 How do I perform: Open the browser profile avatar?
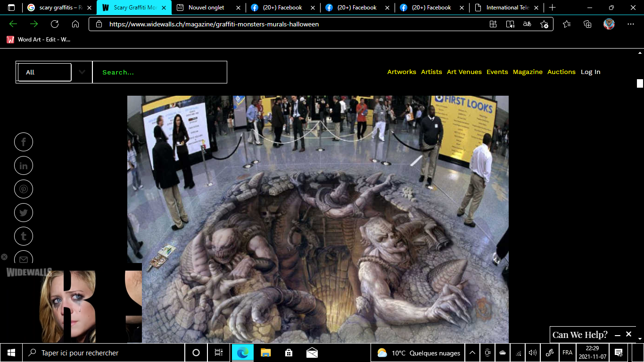(x=609, y=24)
